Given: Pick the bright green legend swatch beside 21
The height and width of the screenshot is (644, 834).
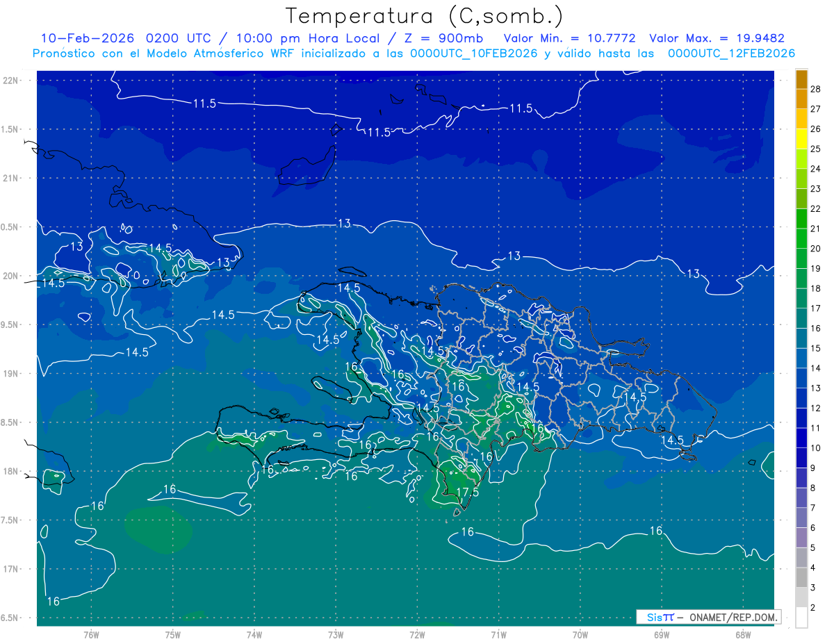Looking at the screenshot, I should point(801,219).
